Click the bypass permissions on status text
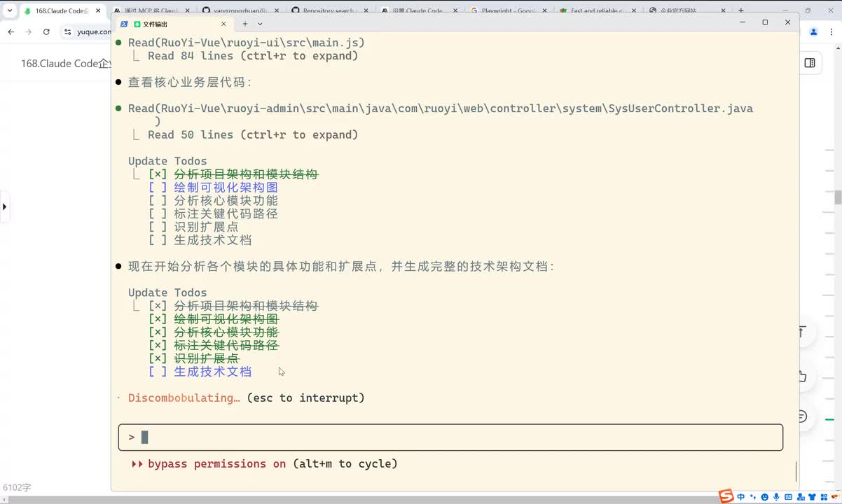The width and height of the screenshot is (842, 504). [x=216, y=463]
